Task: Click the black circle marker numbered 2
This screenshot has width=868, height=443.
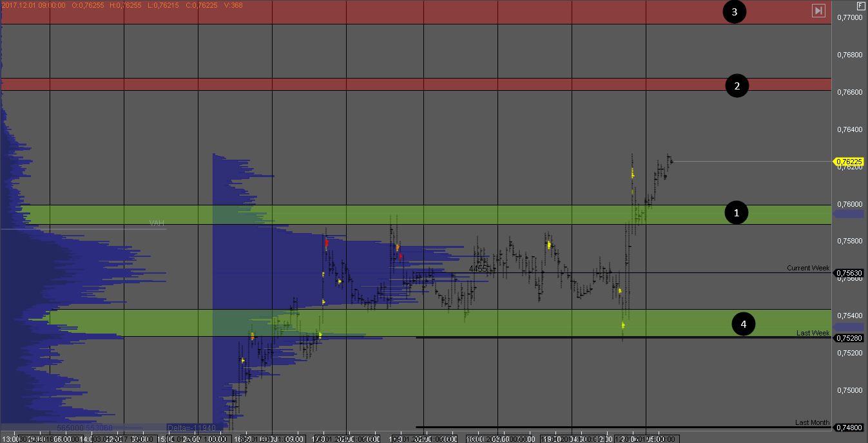Action: 737,86
